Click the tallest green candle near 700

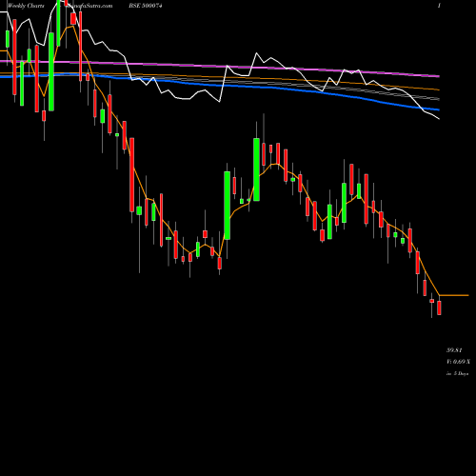click(x=228, y=206)
